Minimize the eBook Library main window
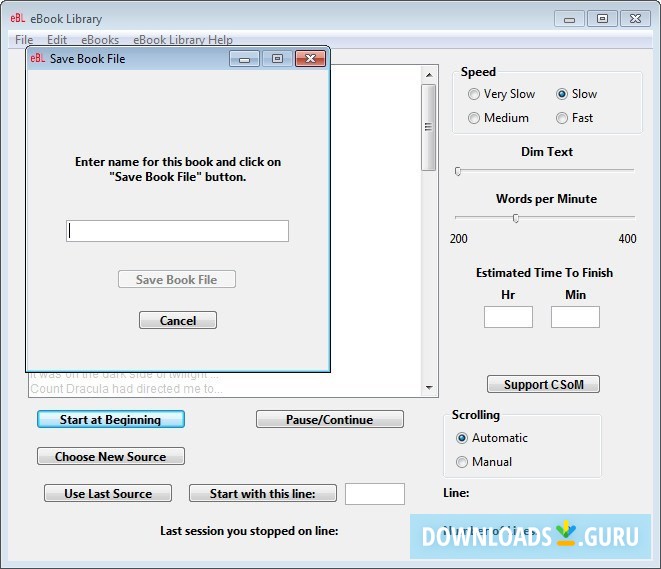The image size is (661, 569). (569, 19)
